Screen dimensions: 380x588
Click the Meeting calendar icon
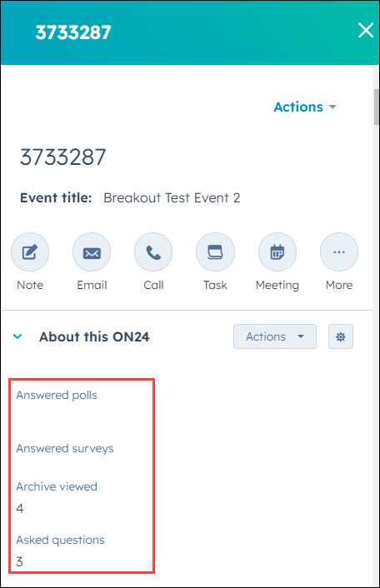pos(277,252)
